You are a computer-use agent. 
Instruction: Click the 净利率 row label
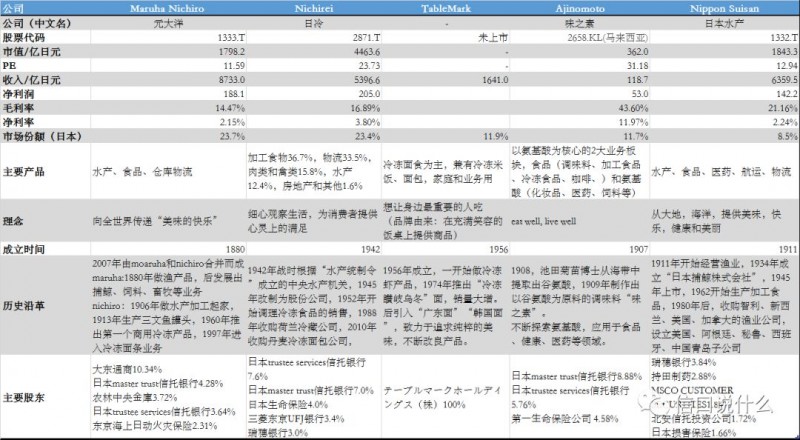18,123
